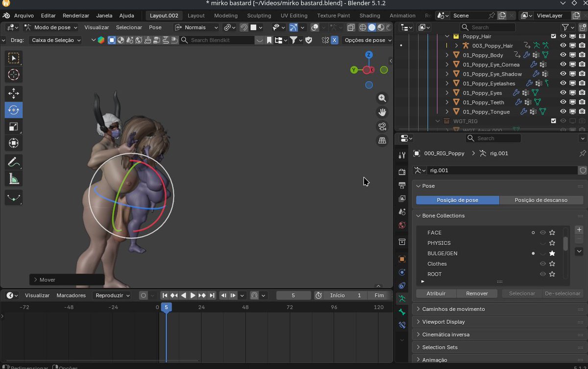Screen dimensions: 588x369
Task: Open the Modo de pose mode dropdown
Action: (x=50, y=27)
